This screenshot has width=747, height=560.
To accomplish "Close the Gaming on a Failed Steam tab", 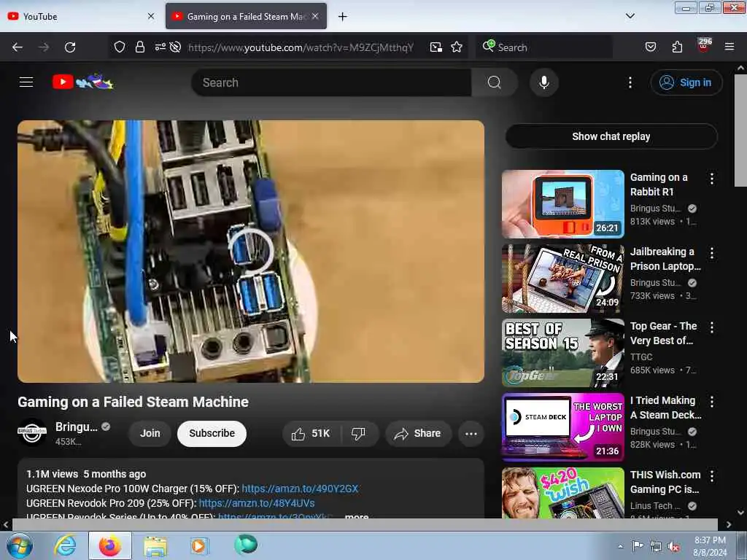I will coord(315,16).
